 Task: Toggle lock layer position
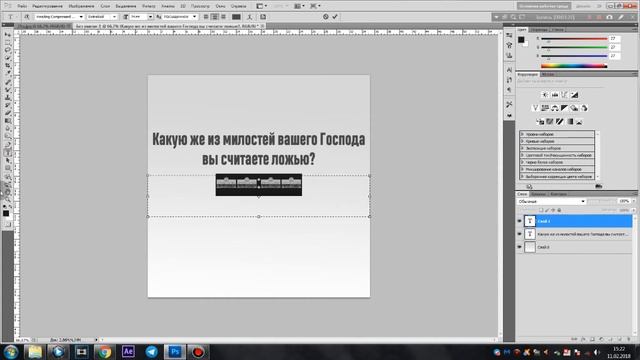coord(553,210)
